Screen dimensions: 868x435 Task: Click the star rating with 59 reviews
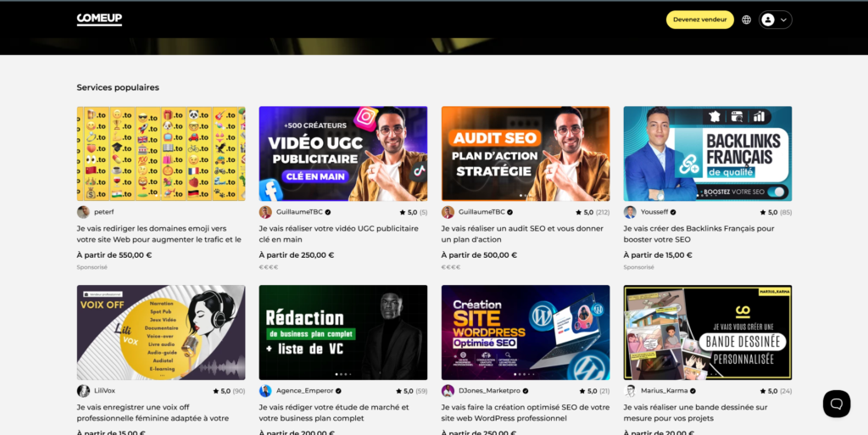pos(411,391)
